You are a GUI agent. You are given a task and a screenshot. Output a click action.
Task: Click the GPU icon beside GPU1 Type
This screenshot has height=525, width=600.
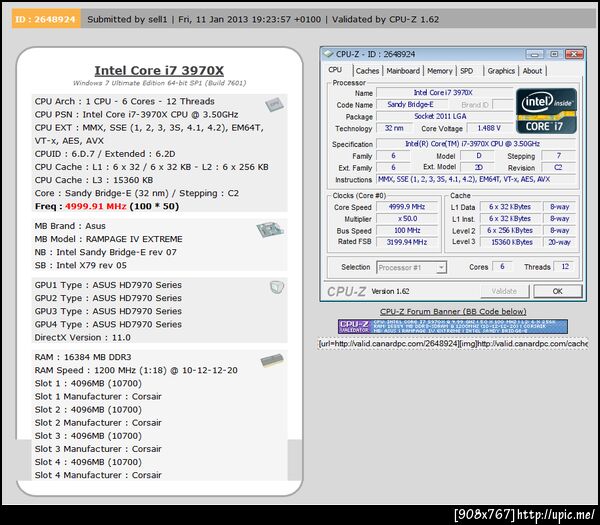tap(277, 287)
